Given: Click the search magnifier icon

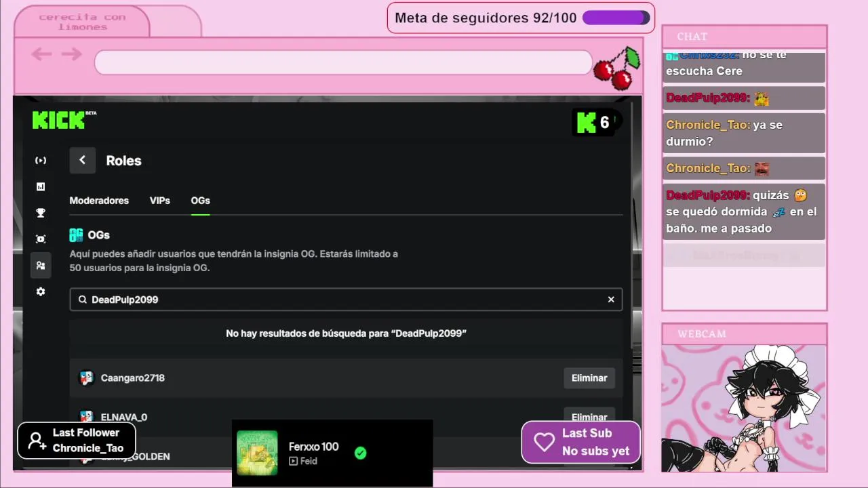Looking at the screenshot, I should tap(83, 300).
